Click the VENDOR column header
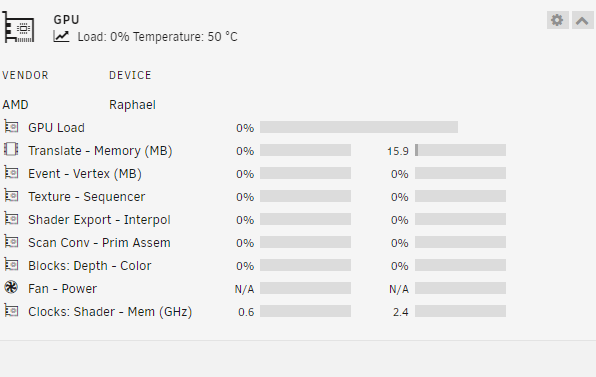Viewport: 596px width, 377px height. click(25, 75)
